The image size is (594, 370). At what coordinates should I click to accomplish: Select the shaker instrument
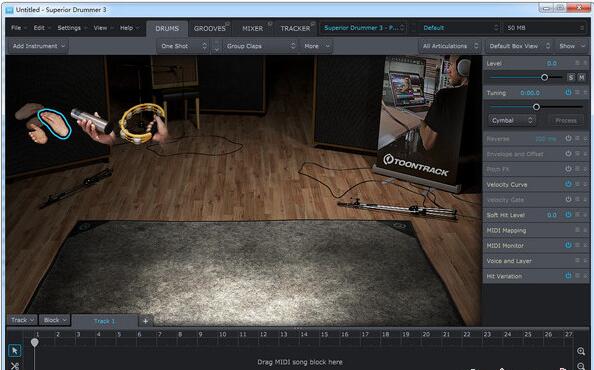pyautogui.click(x=92, y=122)
